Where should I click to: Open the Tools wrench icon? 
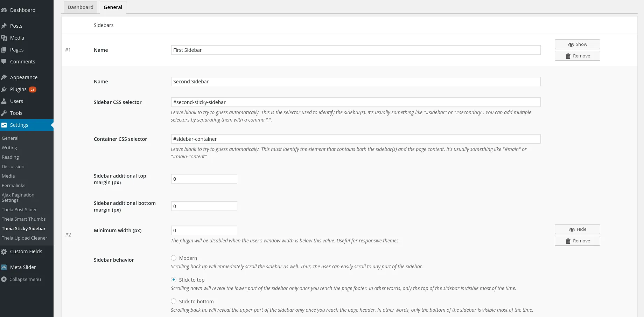point(4,113)
